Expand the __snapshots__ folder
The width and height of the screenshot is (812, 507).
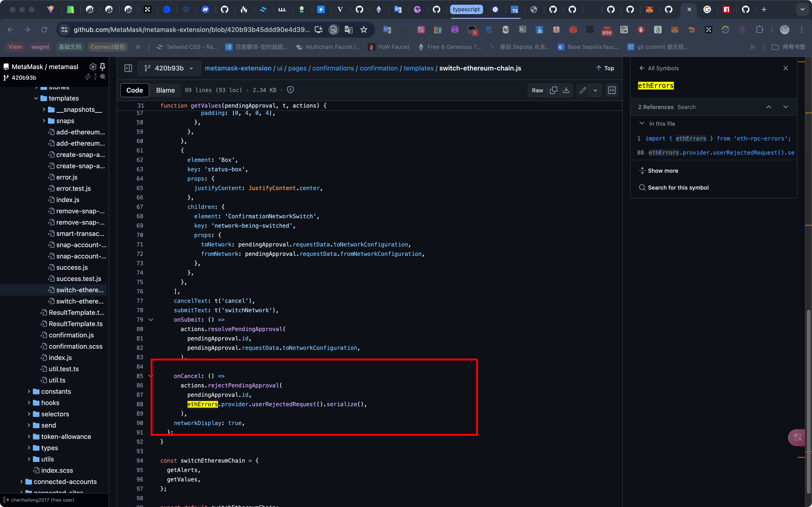pyautogui.click(x=43, y=110)
